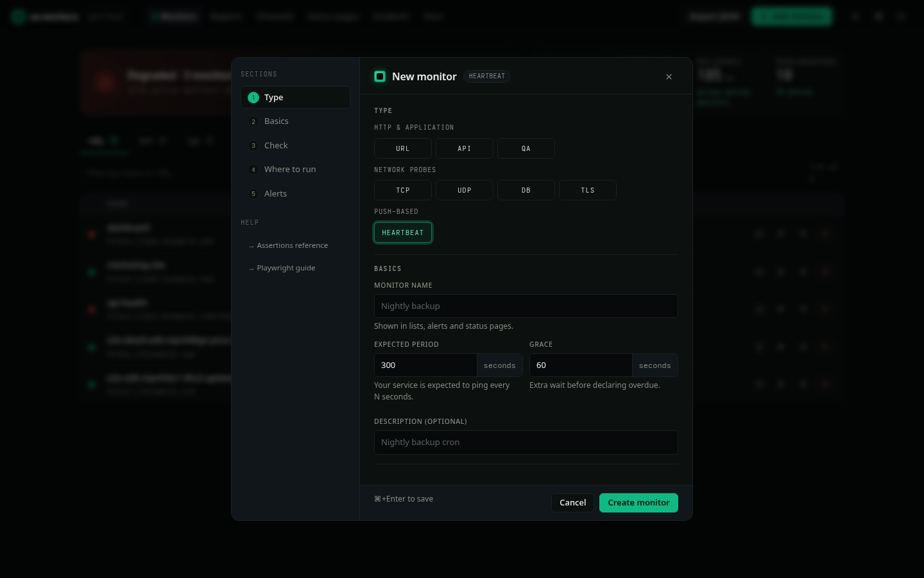The image size is (924, 578).
Task: Click the seconds unit of Grace
Action: coord(655,365)
